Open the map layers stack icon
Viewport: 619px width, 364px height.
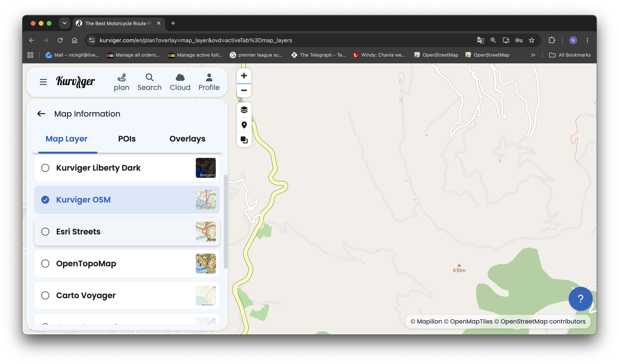coord(244,110)
